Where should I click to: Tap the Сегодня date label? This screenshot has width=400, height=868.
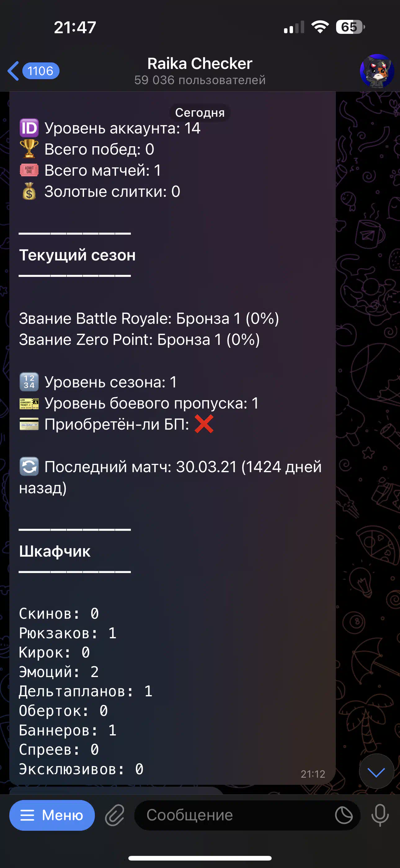(200, 113)
